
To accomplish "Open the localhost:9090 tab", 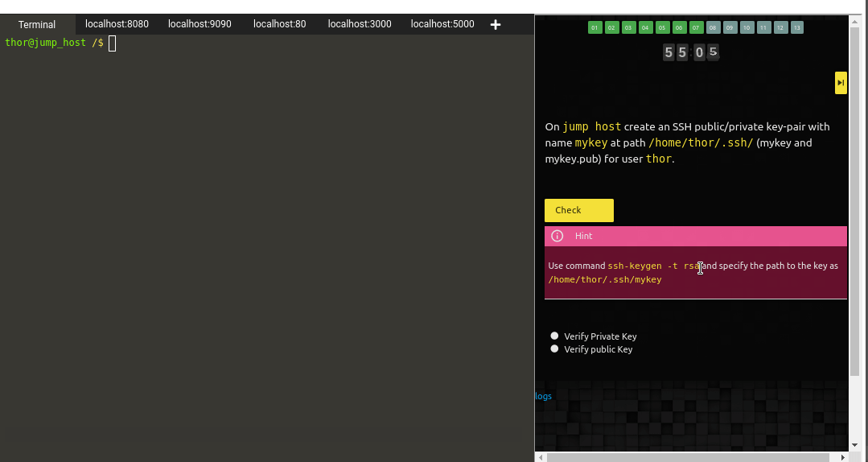I will coord(200,24).
